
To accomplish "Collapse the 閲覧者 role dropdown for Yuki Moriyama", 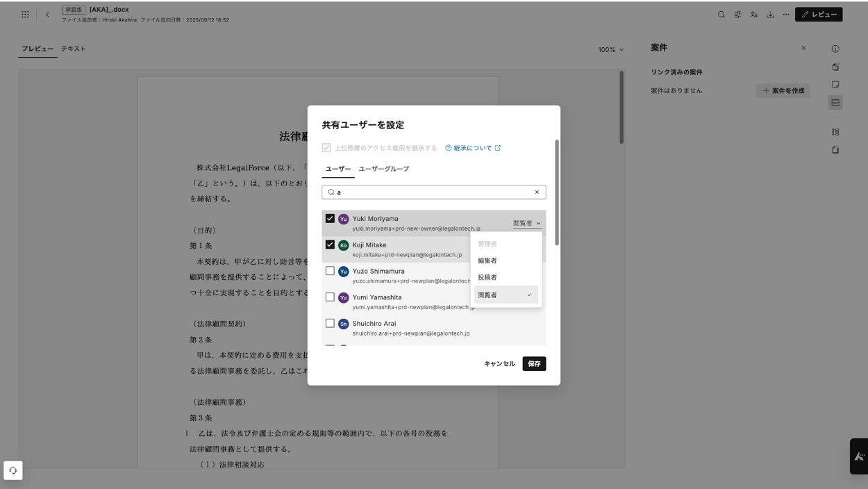I will click(x=527, y=224).
